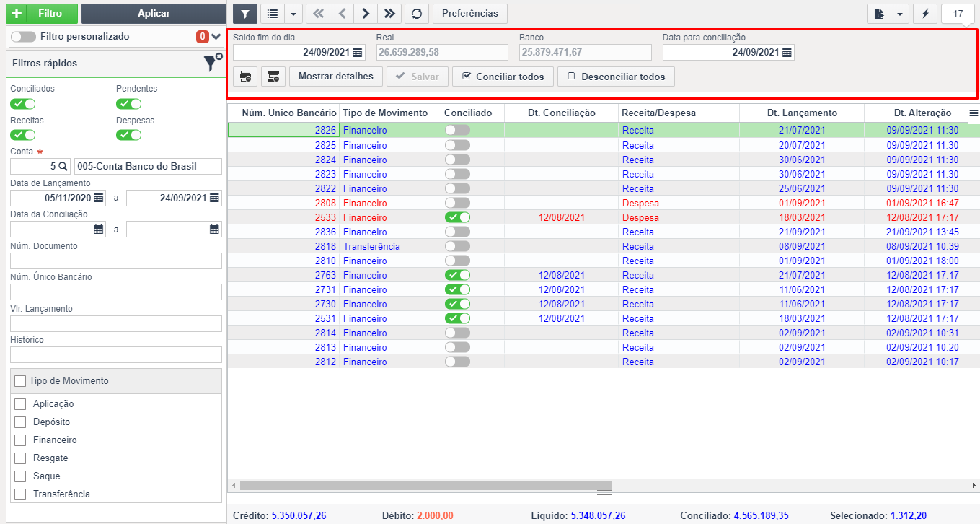The height and width of the screenshot is (524, 980).
Task: Go to next record arrow
Action: [x=366, y=13]
